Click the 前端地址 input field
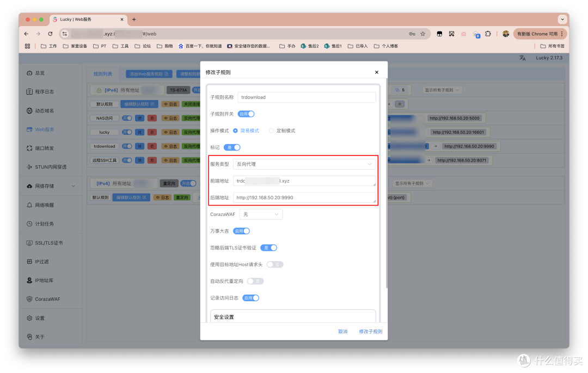 point(304,181)
